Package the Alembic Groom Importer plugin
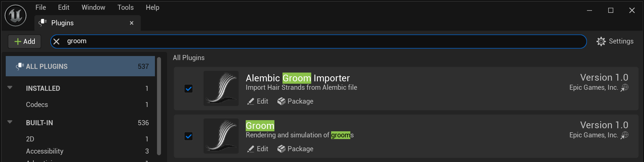Image resolution: width=644 pixels, height=162 pixels. (x=295, y=101)
